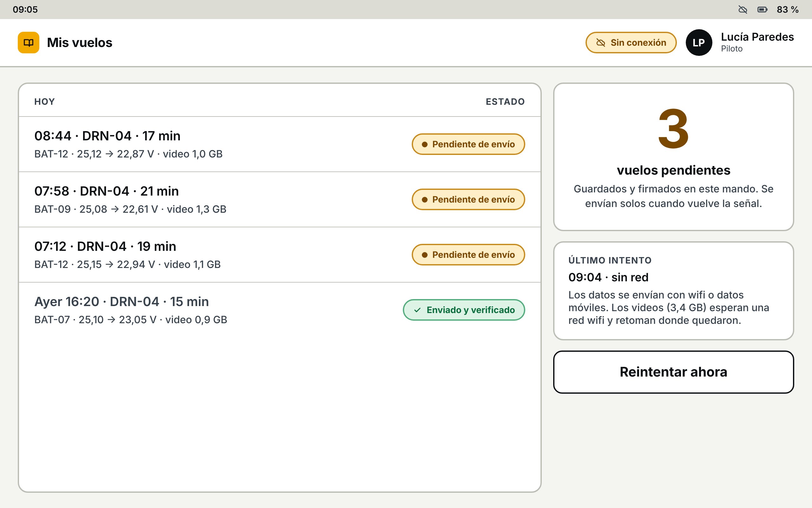Tap the vuelos pendientes heading
812x508 pixels.
point(673,170)
